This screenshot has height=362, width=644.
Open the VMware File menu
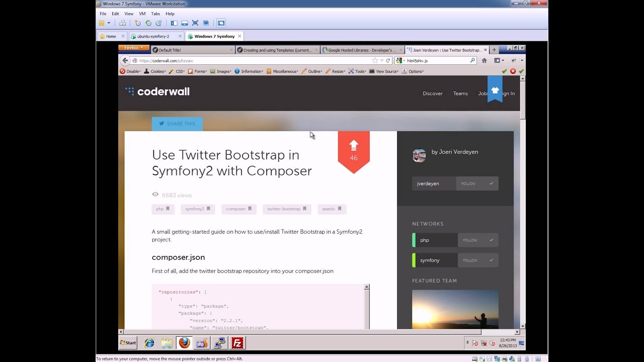103,14
